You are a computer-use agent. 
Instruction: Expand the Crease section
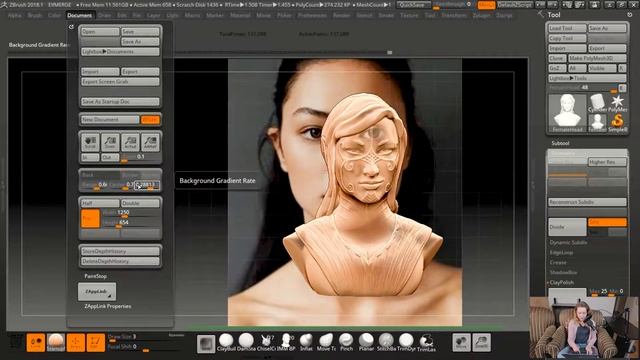(558, 262)
